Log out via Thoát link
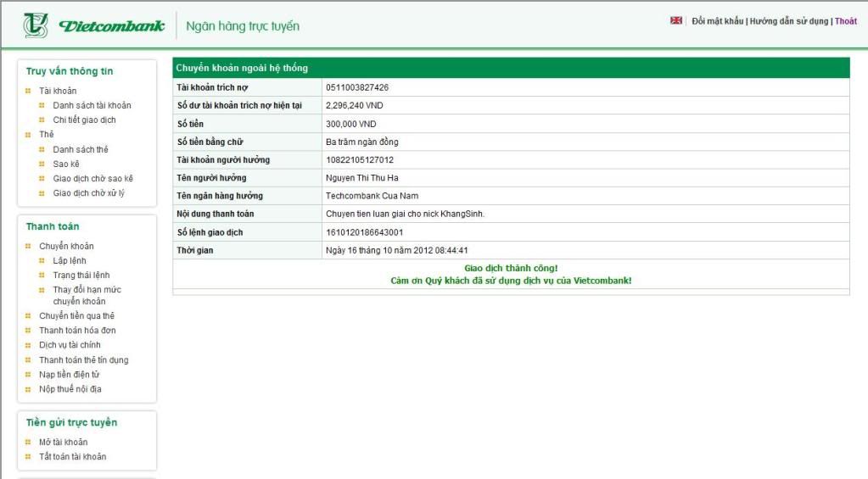Viewport: 868px width, 479px height. coord(846,21)
